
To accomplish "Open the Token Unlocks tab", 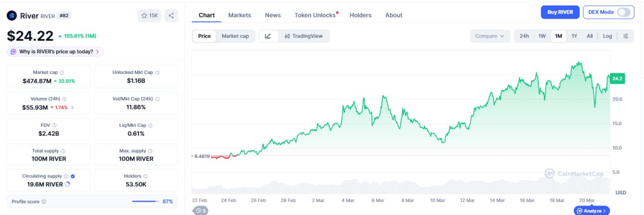I will [x=316, y=15].
